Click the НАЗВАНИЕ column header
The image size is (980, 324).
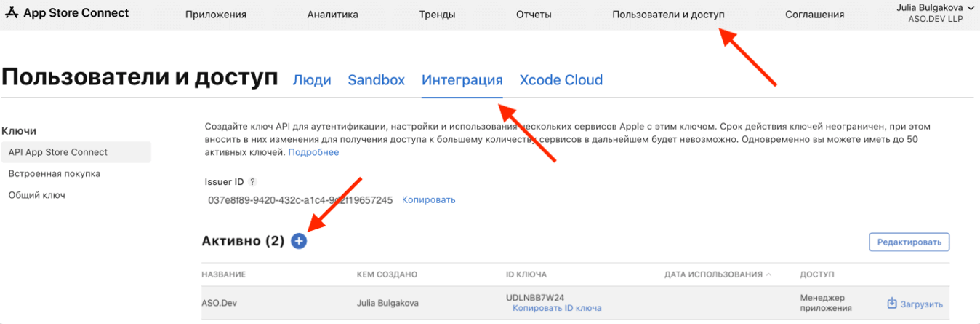pyautogui.click(x=223, y=274)
